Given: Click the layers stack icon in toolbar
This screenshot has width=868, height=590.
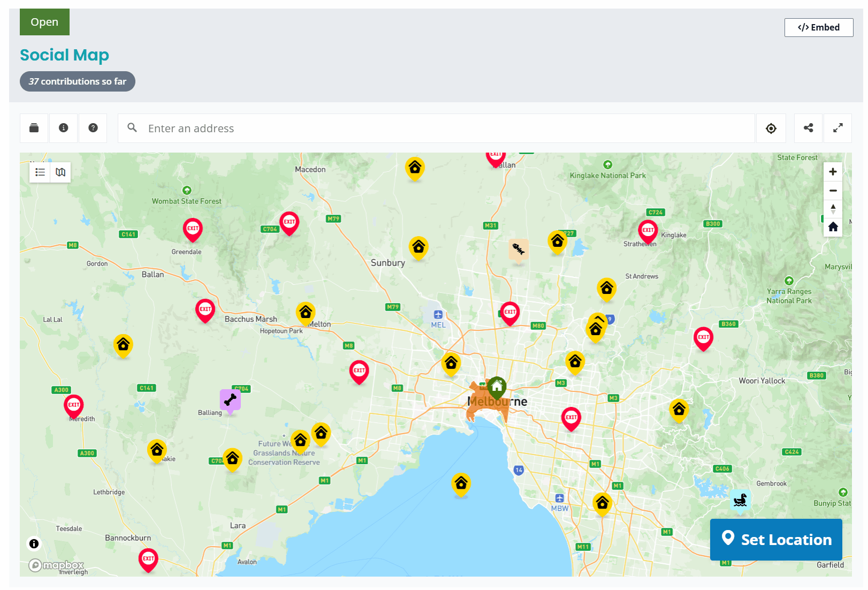Looking at the screenshot, I should coord(34,128).
